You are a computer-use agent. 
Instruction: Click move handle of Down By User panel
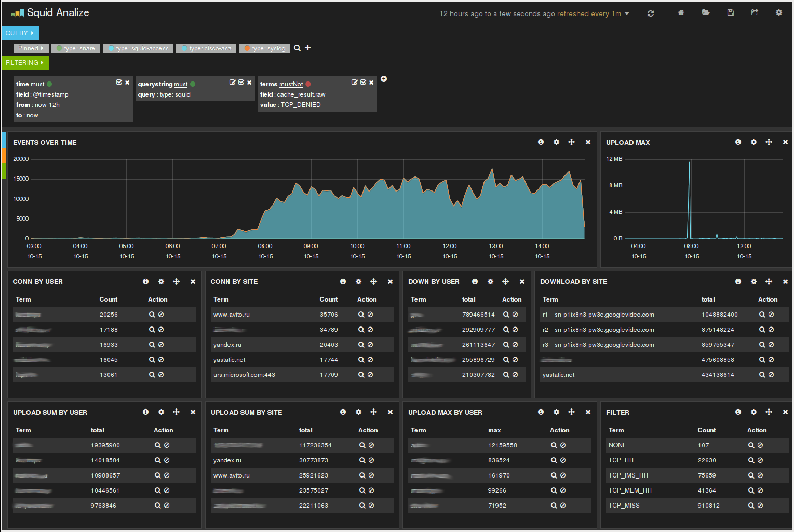pos(505,281)
